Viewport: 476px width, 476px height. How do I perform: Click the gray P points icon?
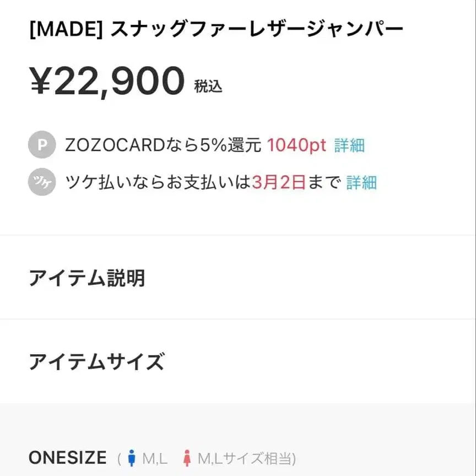click(42, 145)
